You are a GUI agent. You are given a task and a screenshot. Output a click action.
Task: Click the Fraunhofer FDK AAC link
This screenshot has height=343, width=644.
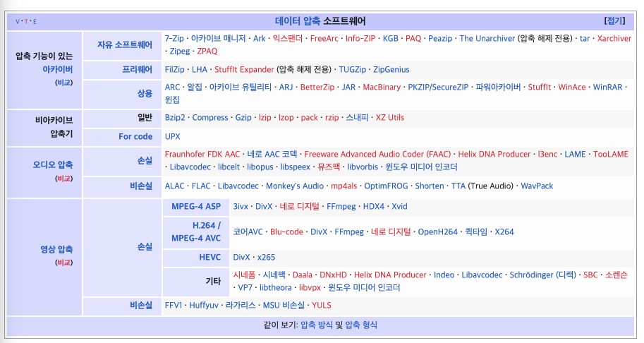point(202,154)
